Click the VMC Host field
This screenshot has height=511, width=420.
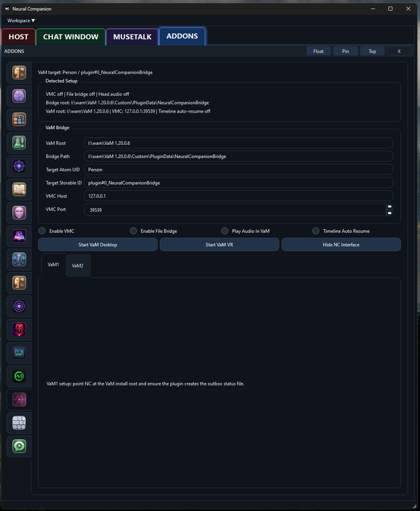tap(239, 196)
